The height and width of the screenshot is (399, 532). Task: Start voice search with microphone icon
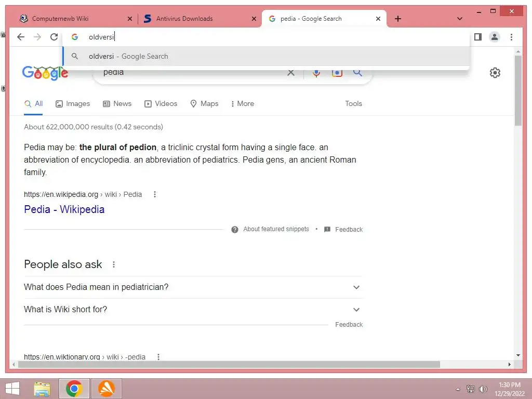coord(316,73)
